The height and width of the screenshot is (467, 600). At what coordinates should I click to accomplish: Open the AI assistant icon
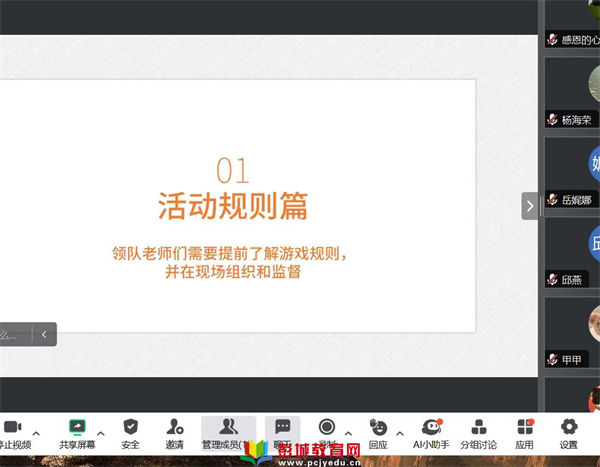[432, 427]
